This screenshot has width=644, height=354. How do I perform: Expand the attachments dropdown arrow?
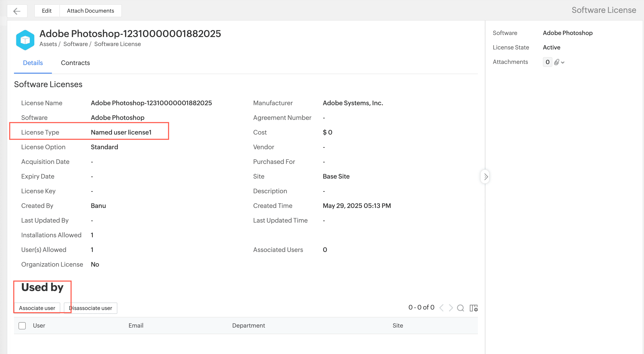[x=563, y=63]
